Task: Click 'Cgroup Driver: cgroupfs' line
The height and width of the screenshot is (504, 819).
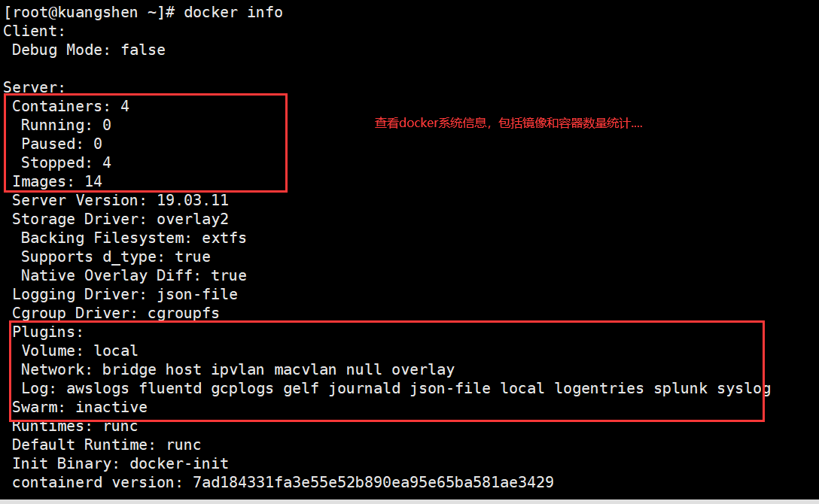Action: click(x=115, y=313)
